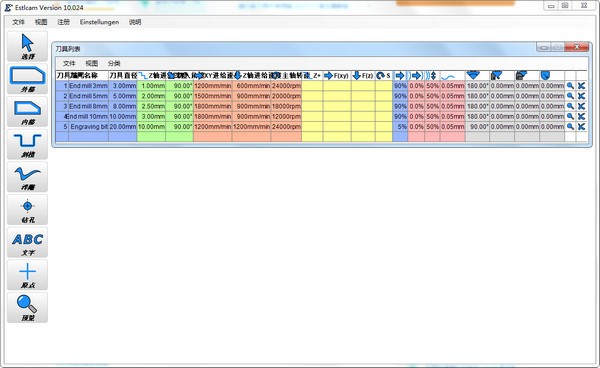600x368 pixels.
Task: Select depth cell '2.50mm' for End mill 8mm
Action: point(151,106)
